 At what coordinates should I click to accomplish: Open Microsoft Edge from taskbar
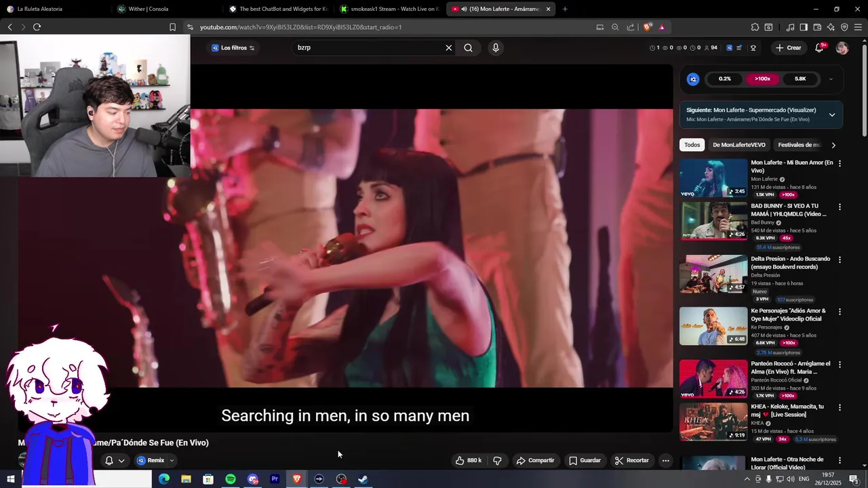coord(164,479)
